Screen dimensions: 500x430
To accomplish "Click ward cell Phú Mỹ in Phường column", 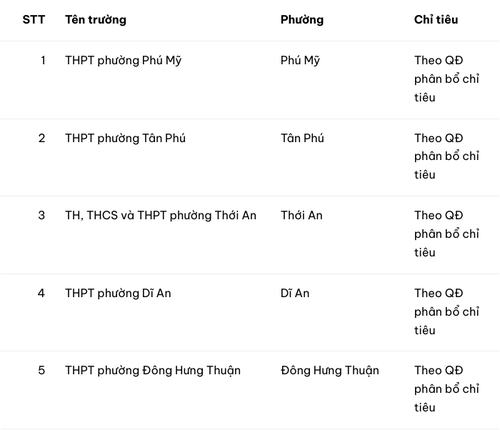I will (x=300, y=61).
